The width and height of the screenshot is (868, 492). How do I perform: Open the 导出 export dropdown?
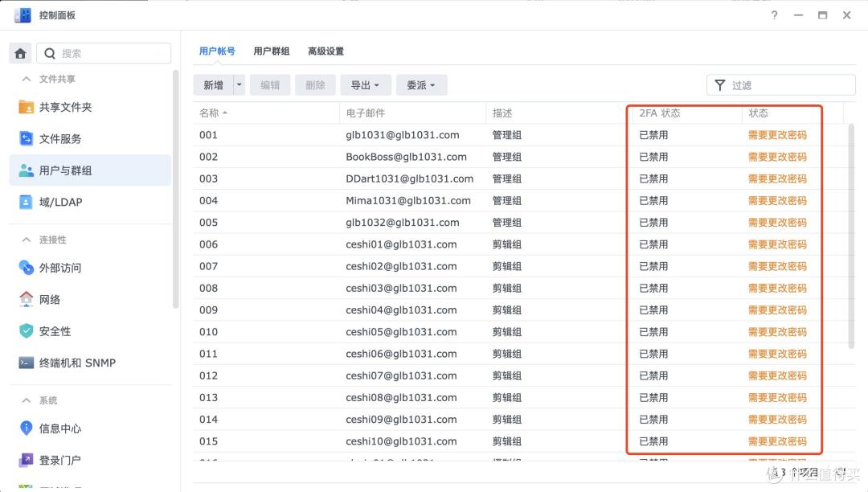366,85
